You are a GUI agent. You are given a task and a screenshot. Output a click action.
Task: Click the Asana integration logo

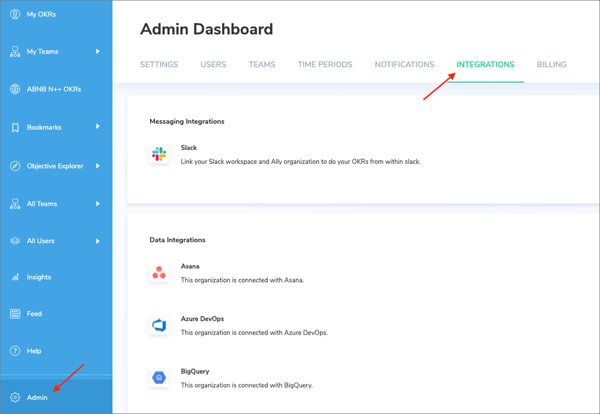click(x=159, y=273)
